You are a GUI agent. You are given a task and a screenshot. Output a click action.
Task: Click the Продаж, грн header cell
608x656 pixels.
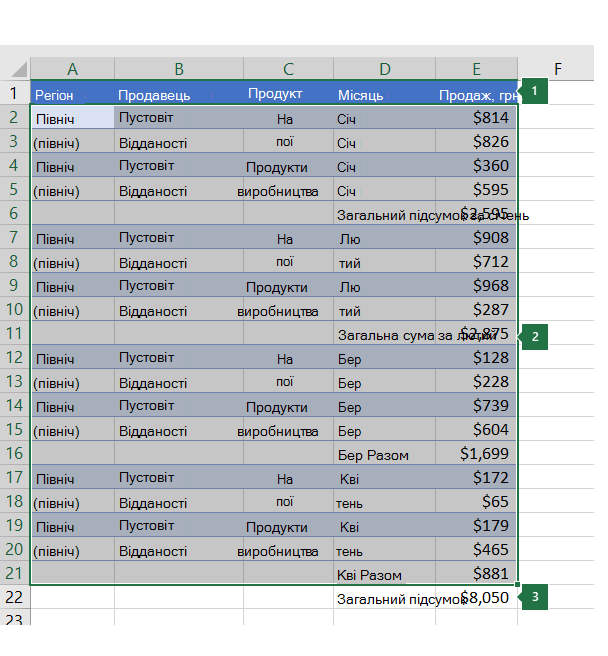click(x=476, y=93)
